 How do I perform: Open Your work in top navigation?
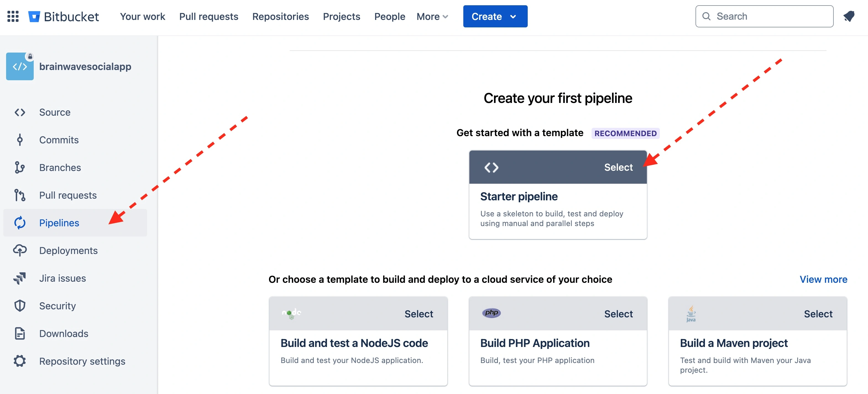coord(143,16)
